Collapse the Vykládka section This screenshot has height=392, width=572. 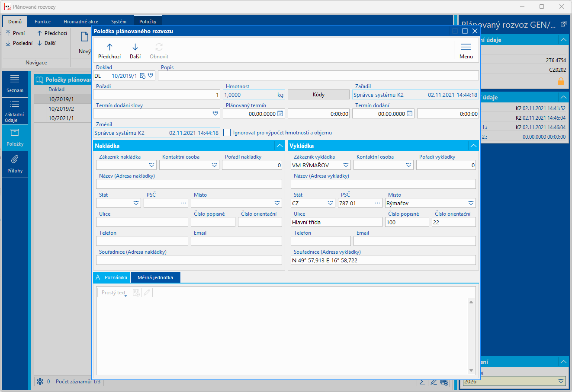pyautogui.click(x=474, y=146)
